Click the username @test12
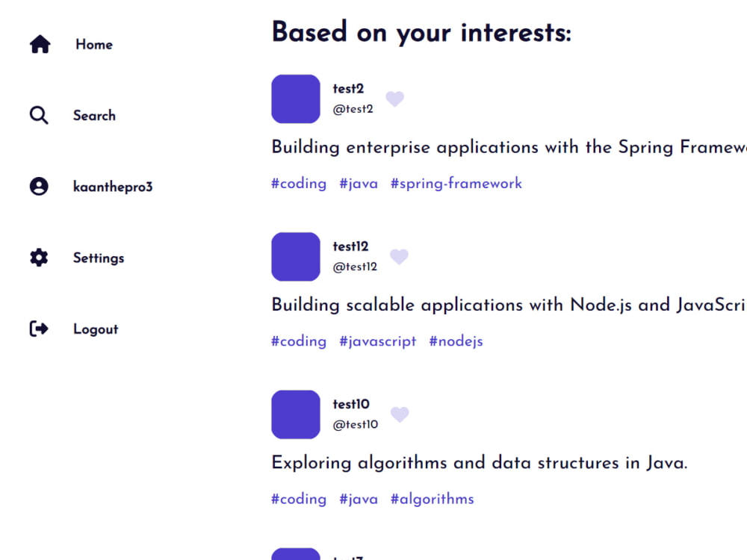 (x=355, y=267)
